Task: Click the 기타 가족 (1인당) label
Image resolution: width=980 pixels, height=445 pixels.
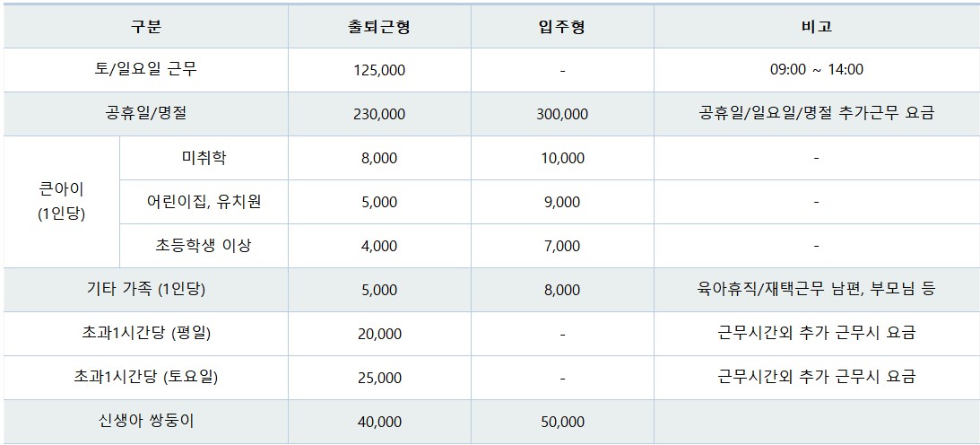Action: coord(145,290)
